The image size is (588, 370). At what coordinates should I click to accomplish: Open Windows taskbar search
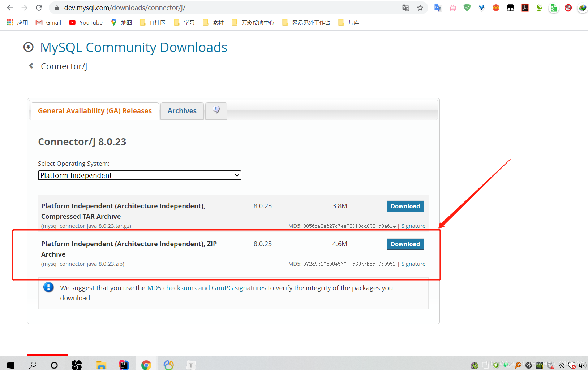[x=33, y=365]
